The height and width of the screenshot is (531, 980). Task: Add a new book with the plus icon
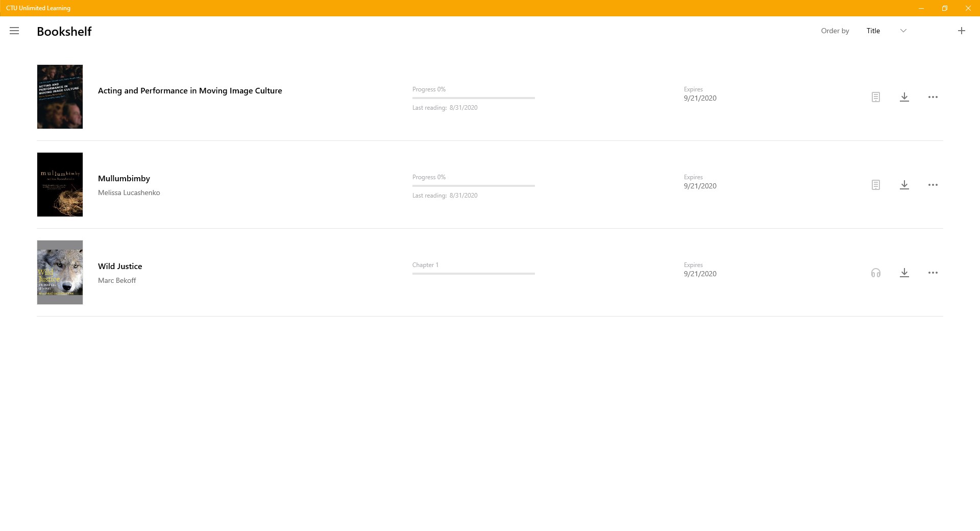tap(962, 31)
